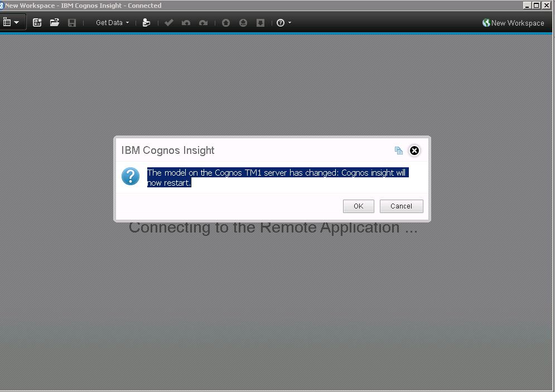
Task: Click the commit checkmark icon
Action: (169, 23)
